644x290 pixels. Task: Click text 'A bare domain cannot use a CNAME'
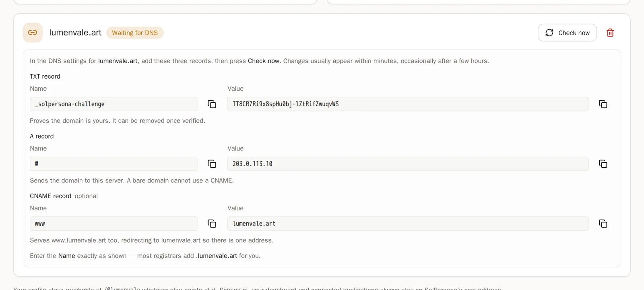coord(180,180)
